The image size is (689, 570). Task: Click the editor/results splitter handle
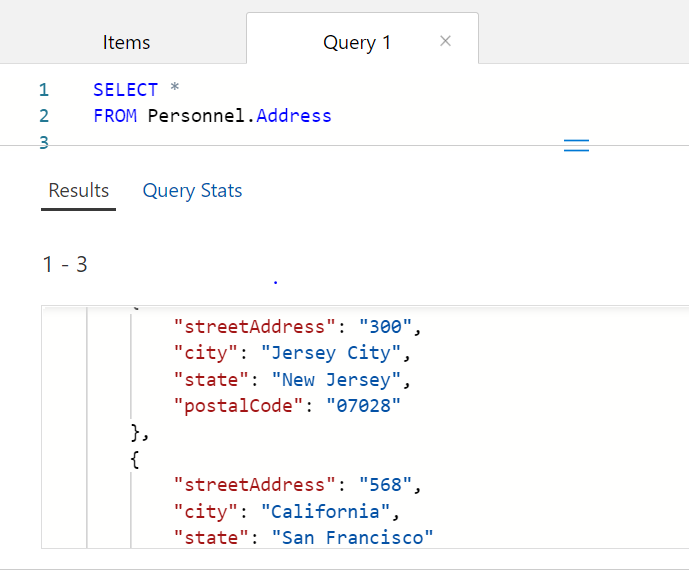click(x=576, y=146)
